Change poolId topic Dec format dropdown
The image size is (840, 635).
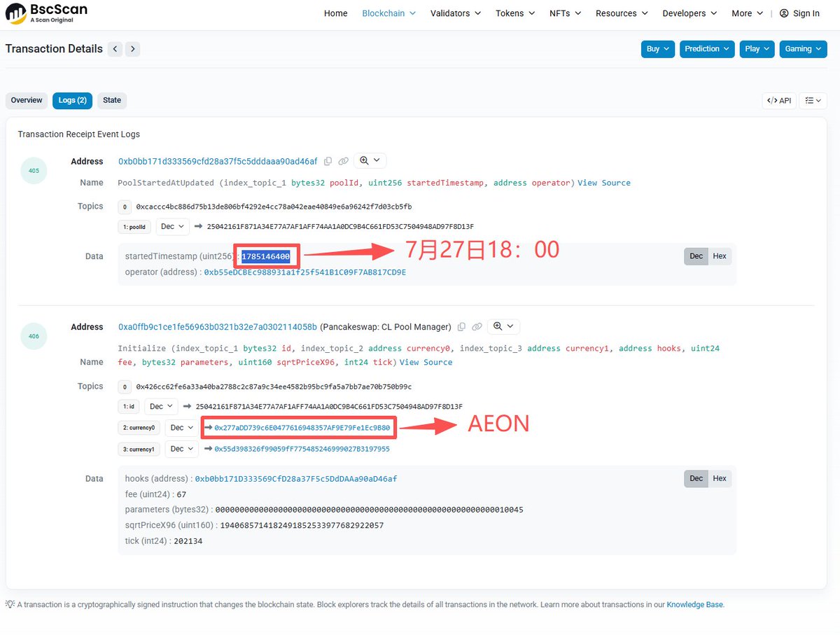[x=172, y=226]
